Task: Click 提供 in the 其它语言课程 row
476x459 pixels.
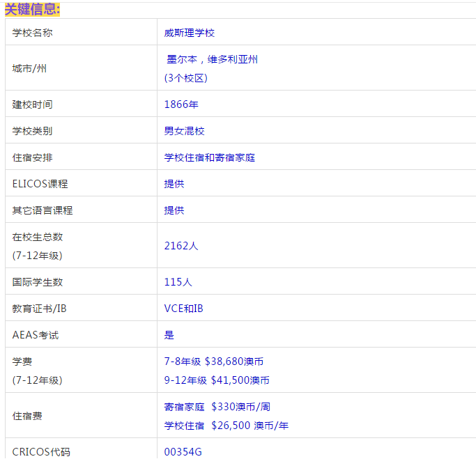Action: (174, 210)
